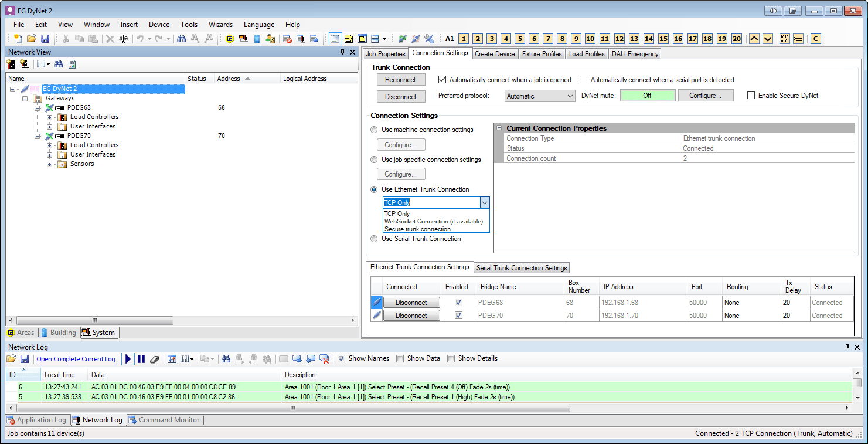The width and height of the screenshot is (868, 444).
Task: Click the Open folder icon in main toolbar
Action: pos(32,39)
